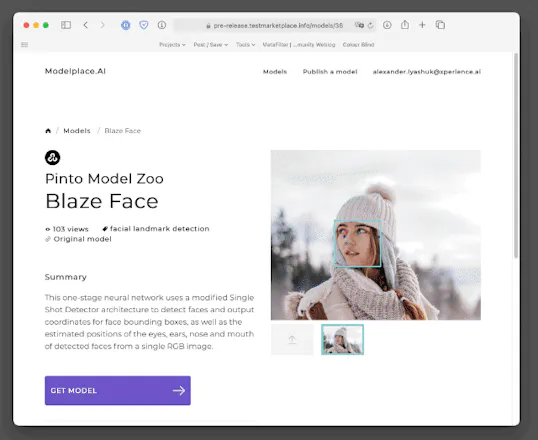Open the Models navigation item
This screenshot has width=538, height=440.
[x=275, y=72]
